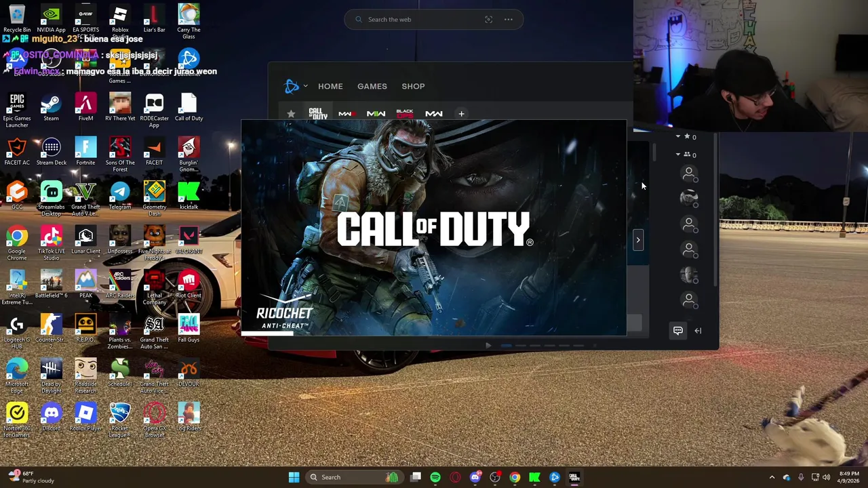Select the Call of Duty game tab
The height and width of the screenshot is (488, 868).
[318, 114]
